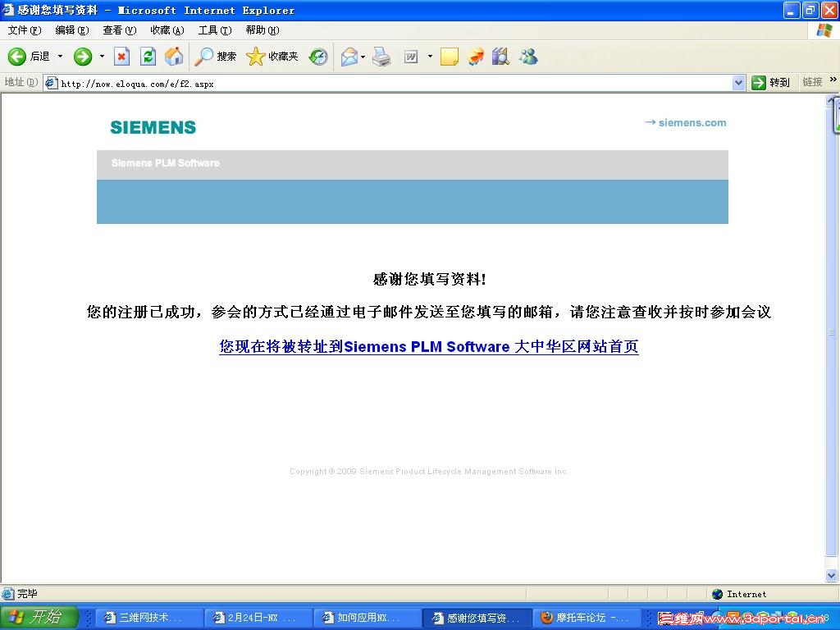840x630 pixels.
Task: Click the page icon in address bar
Action: (52, 83)
